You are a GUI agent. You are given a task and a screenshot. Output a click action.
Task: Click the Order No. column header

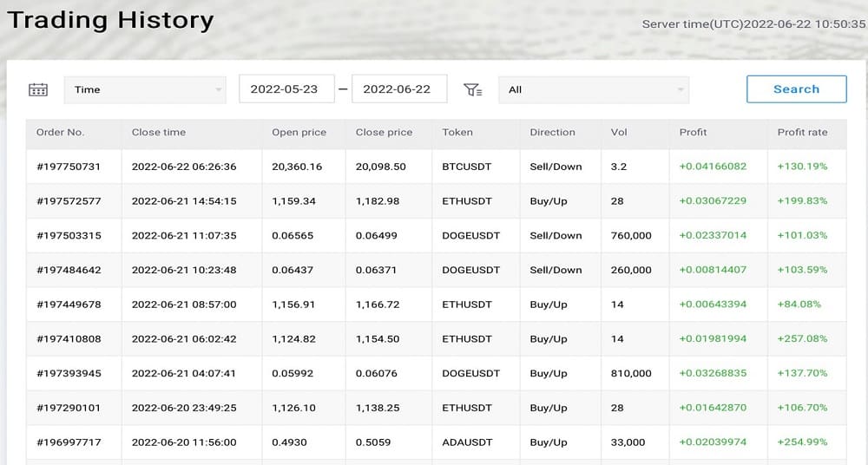tap(61, 133)
